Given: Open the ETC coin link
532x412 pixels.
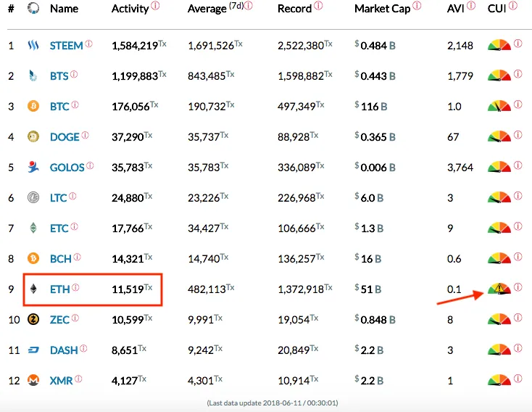Looking at the screenshot, I should [59, 228].
